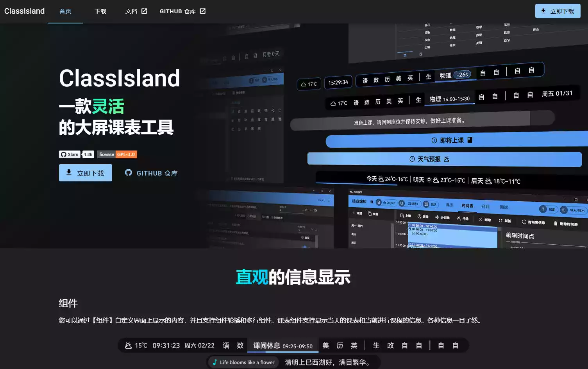Click the hero section 立即下载 button
588x369 pixels.
tap(86, 173)
